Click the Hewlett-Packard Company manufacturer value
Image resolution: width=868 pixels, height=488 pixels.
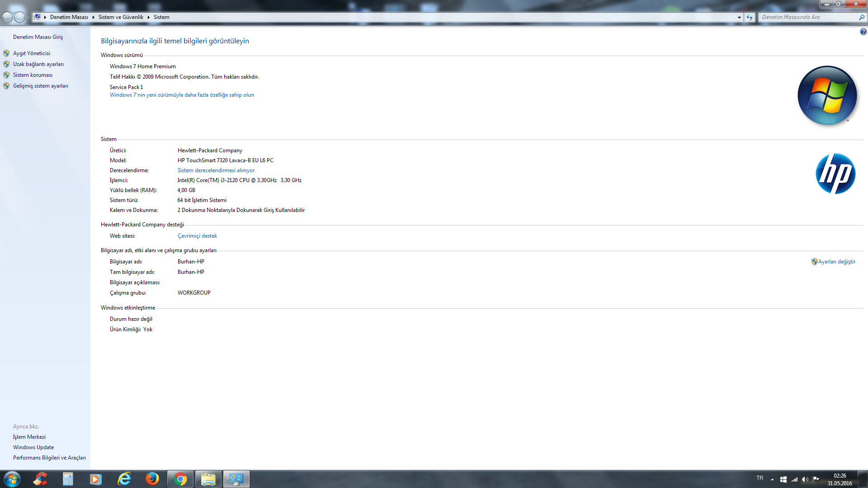pyautogui.click(x=210, y=150)
